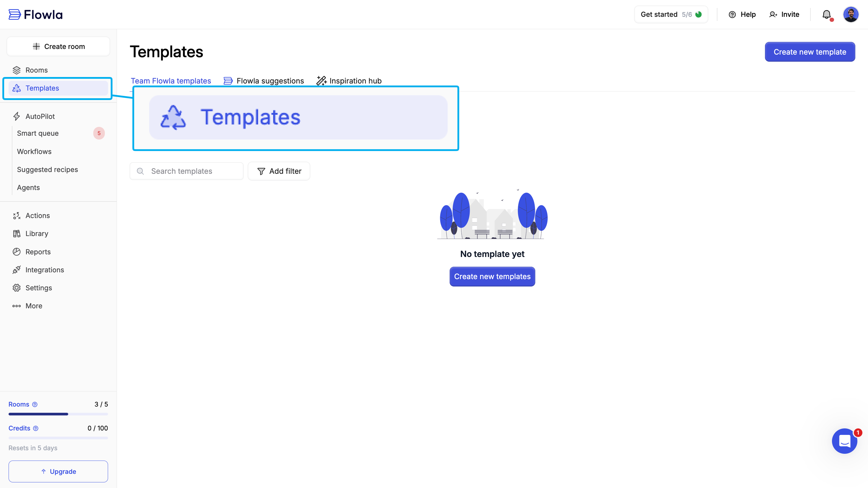This screenshot has height=488, width=868.
Task: Expand the Get started checklist
Action: [671, 14]
